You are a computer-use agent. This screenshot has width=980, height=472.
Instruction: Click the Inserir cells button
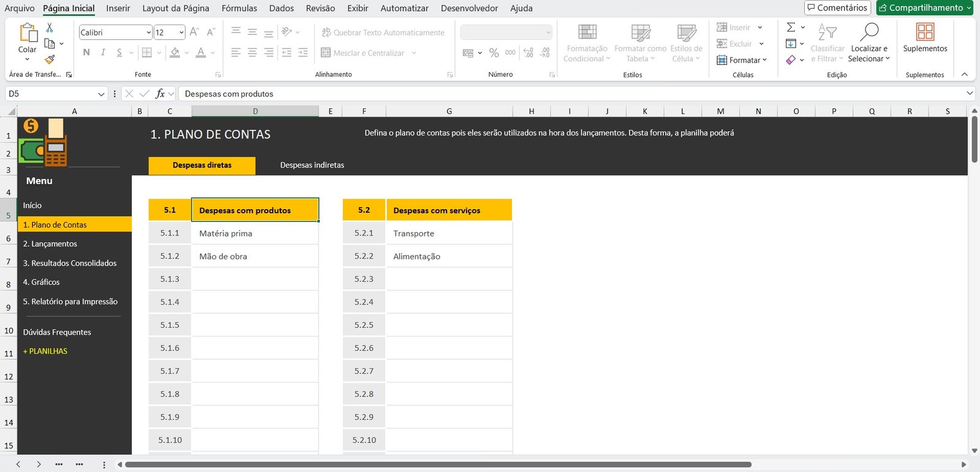pos(734,28)
